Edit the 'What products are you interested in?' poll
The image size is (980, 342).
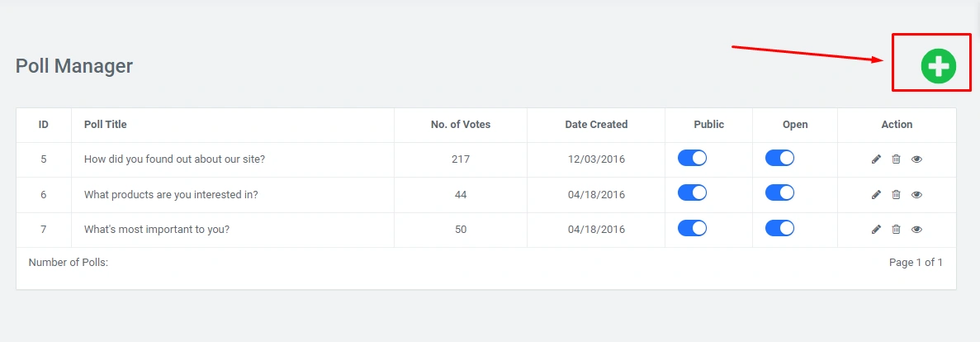877,195
